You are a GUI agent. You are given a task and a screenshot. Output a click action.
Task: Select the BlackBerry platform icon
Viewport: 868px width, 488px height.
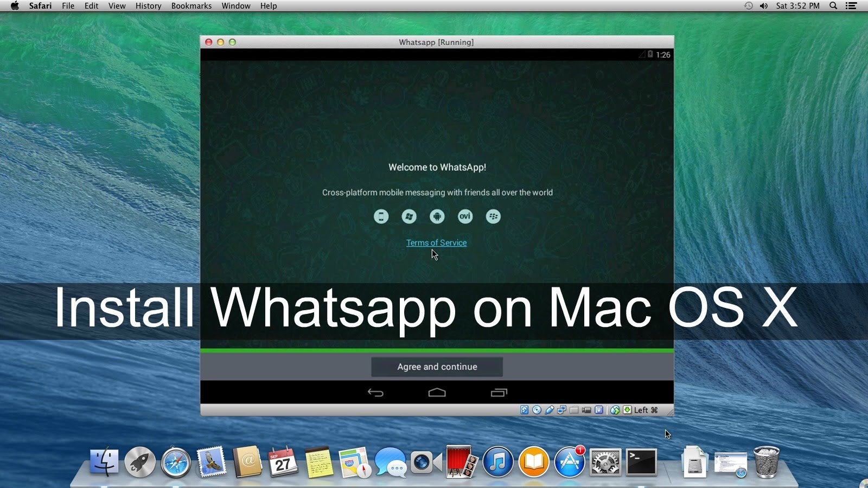(x=493, y=216)
